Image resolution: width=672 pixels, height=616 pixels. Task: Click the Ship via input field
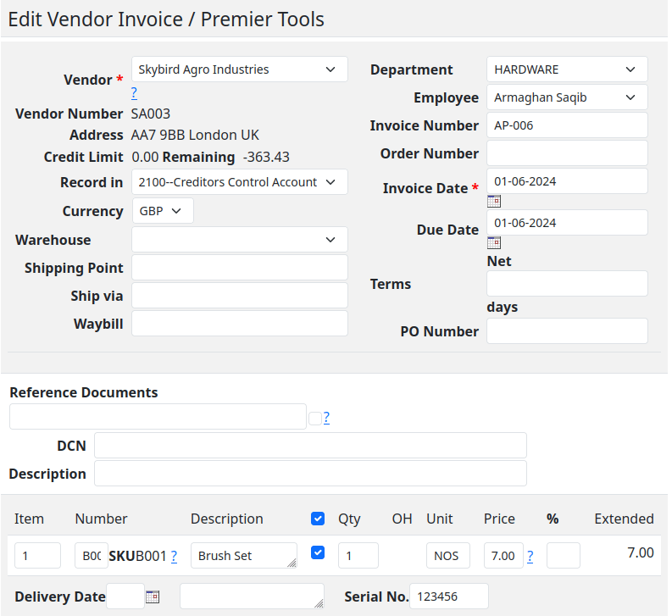[x=240, y=296]
